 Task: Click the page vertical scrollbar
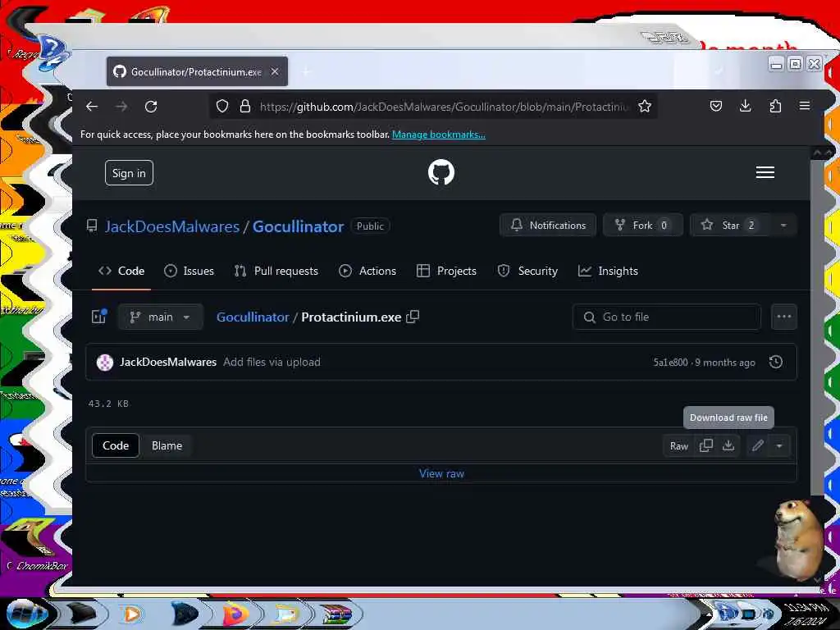click(x=816, y=326)
